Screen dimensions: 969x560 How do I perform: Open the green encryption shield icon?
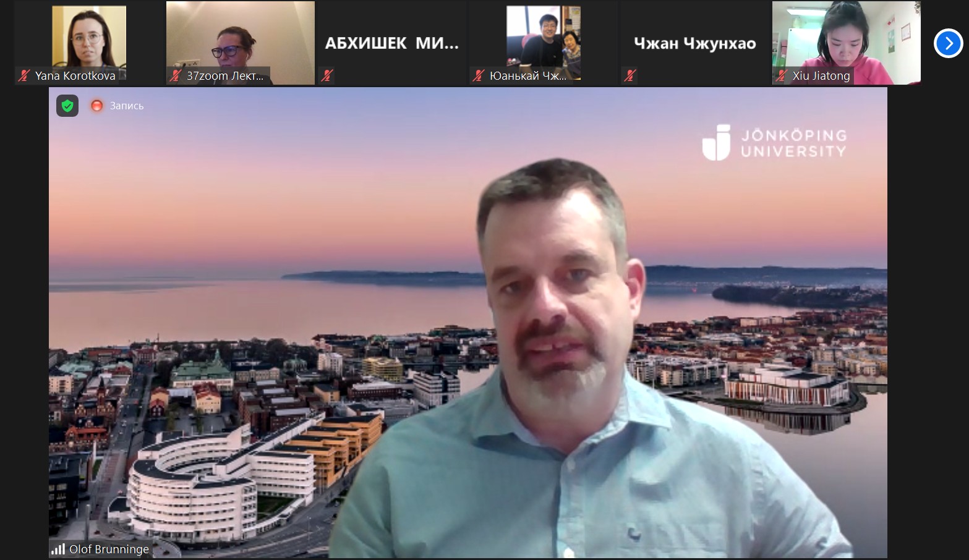pyautogui.click(x=67, y=106)
